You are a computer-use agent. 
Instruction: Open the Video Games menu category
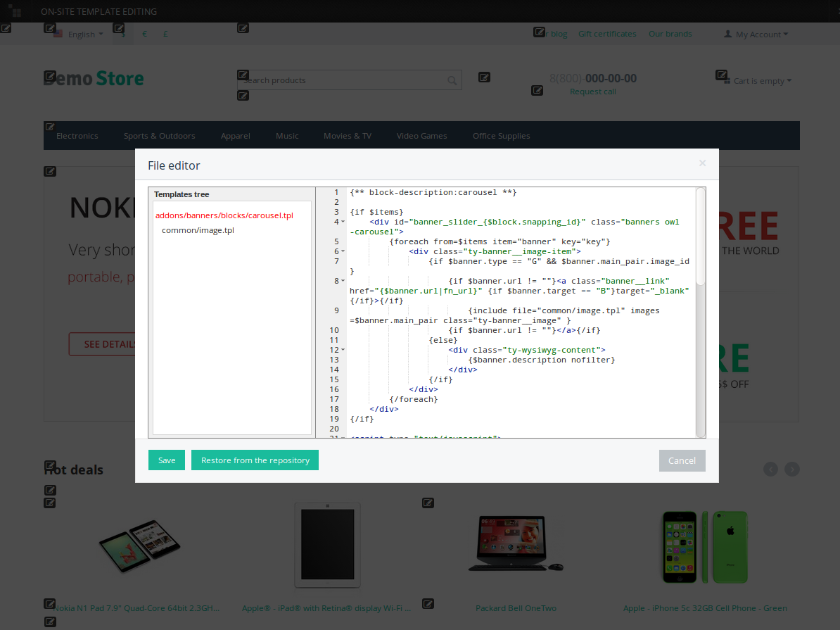[421, 136]
